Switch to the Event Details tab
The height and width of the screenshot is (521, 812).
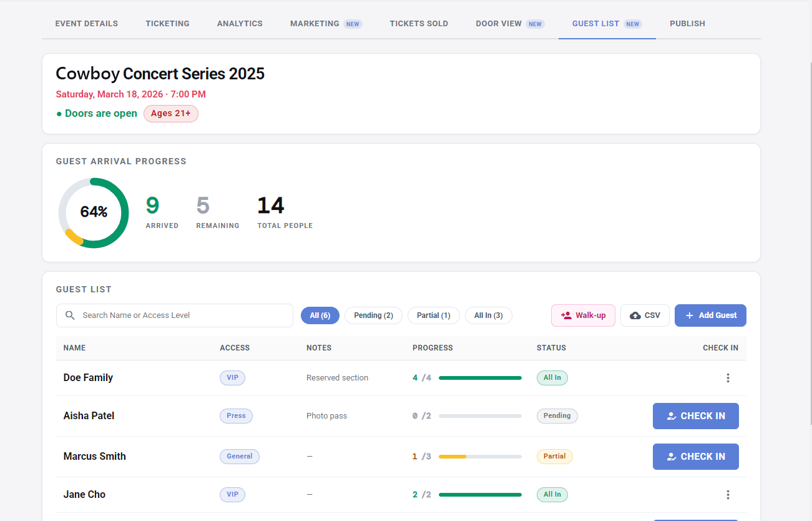tap(87, 24)
